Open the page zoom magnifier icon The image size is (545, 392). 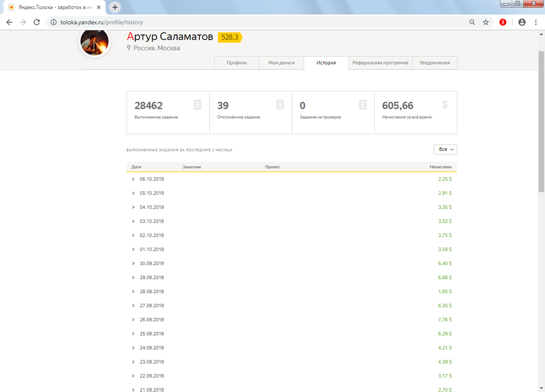pyautogui.click(x=472, y=22)
